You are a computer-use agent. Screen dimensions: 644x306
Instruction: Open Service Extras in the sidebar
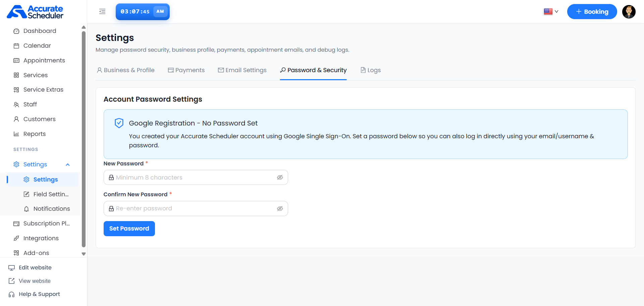43,90
